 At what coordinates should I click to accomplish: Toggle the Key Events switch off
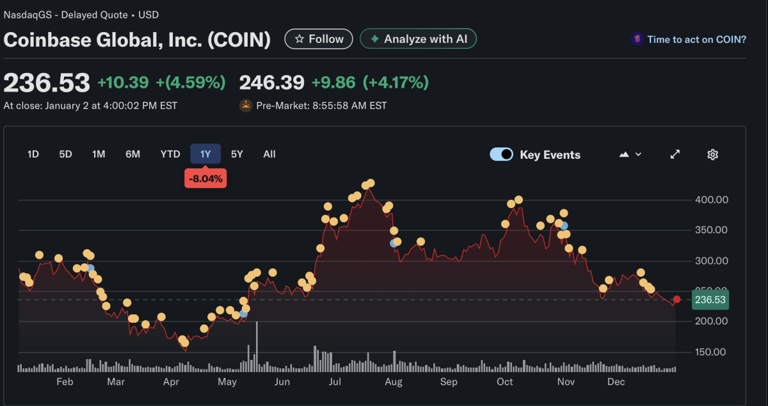pos(501,154)
